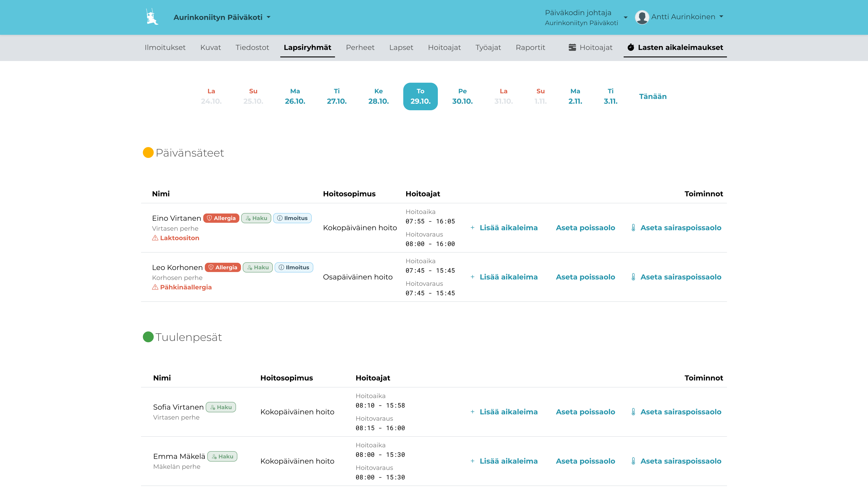The height and width of the screenshot is (488, 868).
Task: Open Hoitoajat tab with card icon
Action: tap(590, 47)
